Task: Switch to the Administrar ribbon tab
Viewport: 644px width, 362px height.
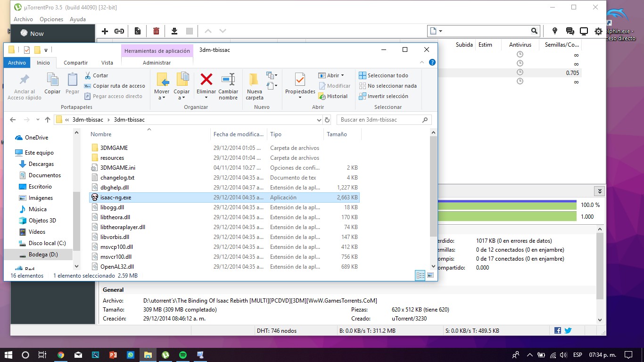Action: [157, 63]
